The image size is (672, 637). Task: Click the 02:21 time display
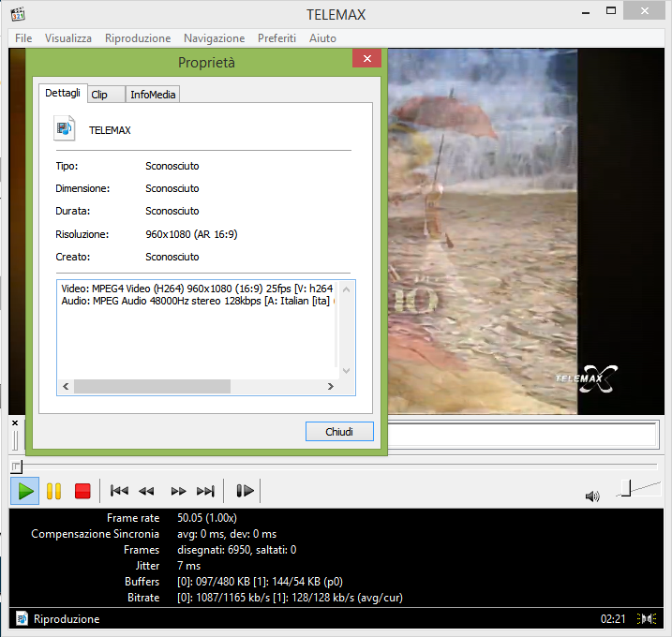point(613,619)
